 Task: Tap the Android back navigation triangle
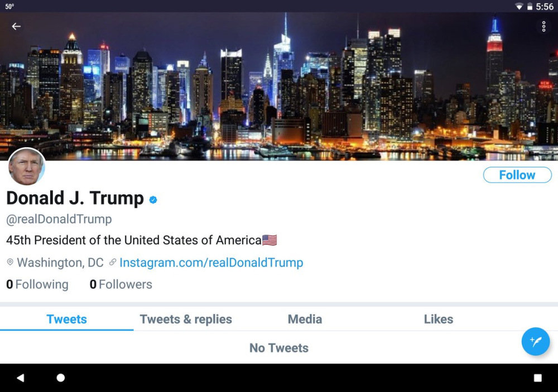[20, 378]
